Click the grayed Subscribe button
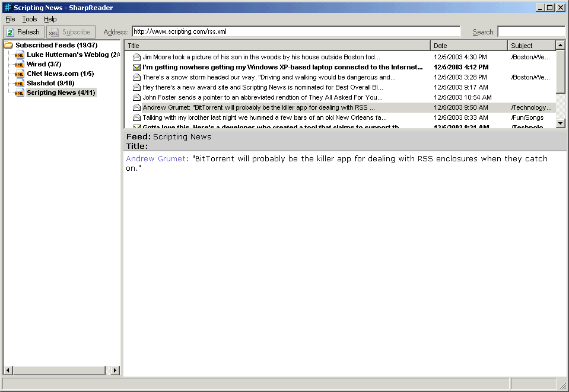The image size is (569, 392). click(71, 32)
